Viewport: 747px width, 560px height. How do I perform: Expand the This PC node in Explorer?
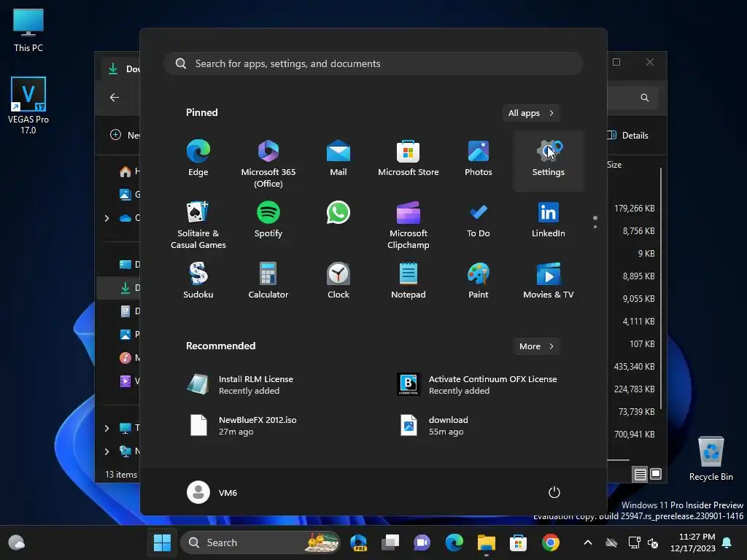click(107, 428)
